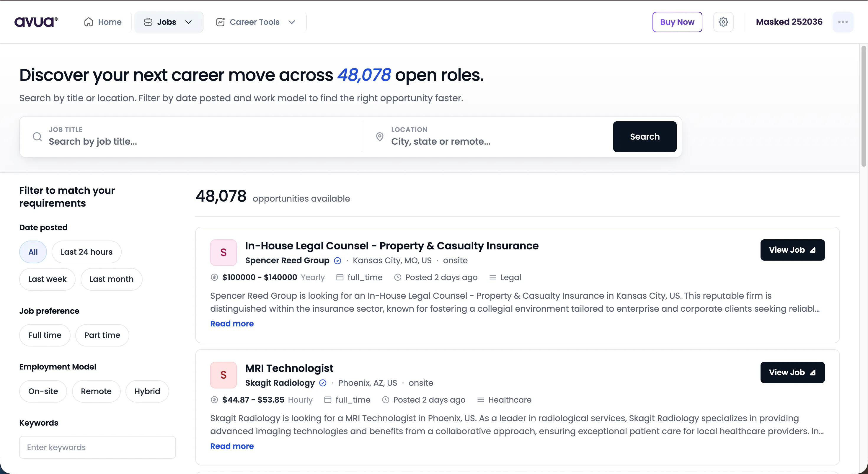This screenshot has height=474, width=868.
Task: Click the briefcase icon beside full_time for MRI Technologist
Action: (327, 400)
